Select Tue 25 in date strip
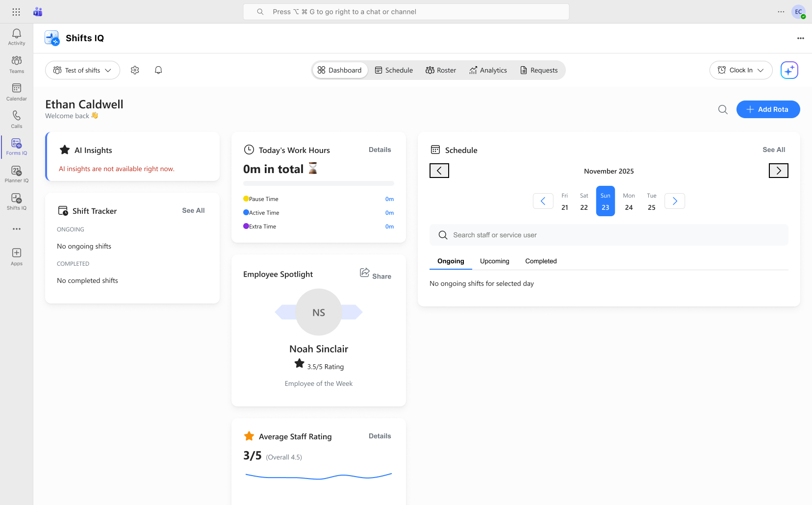The height and width of the screenshot is (505, 812). point(652,201)
